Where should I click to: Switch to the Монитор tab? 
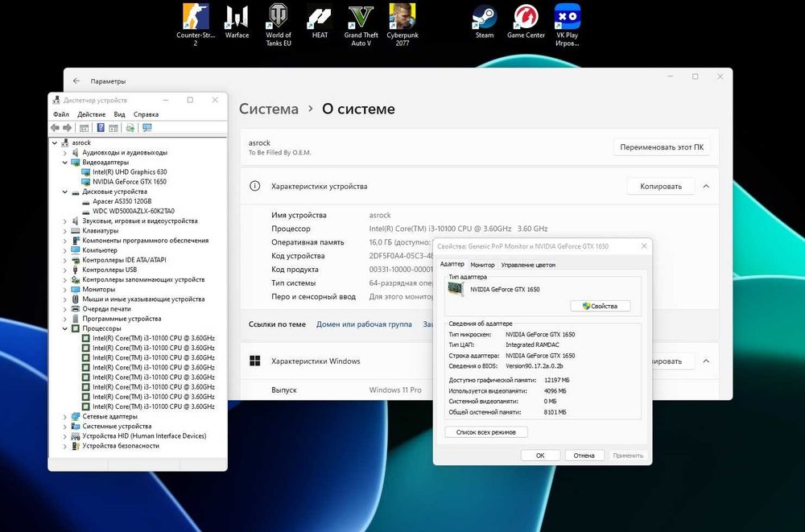tap(482, 265)
